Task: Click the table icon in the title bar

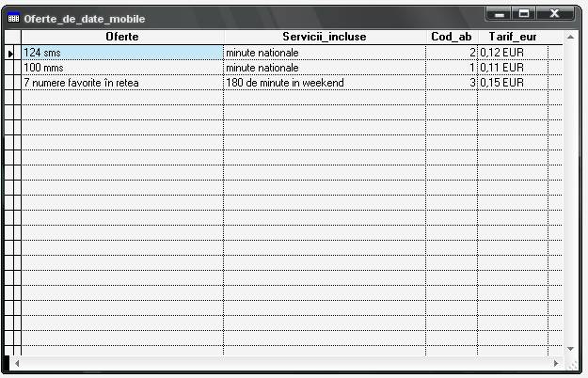Action: pyautogui.click(x=13, y=19)
